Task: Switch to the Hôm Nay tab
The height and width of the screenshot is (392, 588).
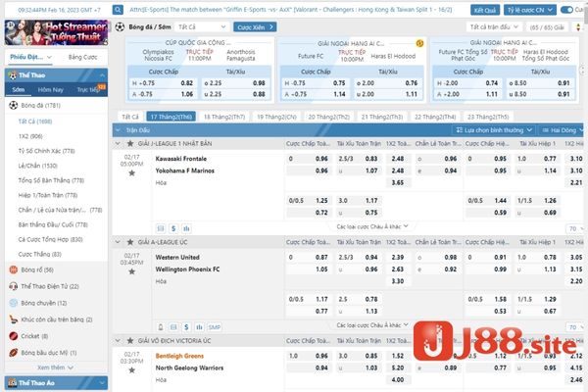Action: pyautogui.click(x=51, y=89)
